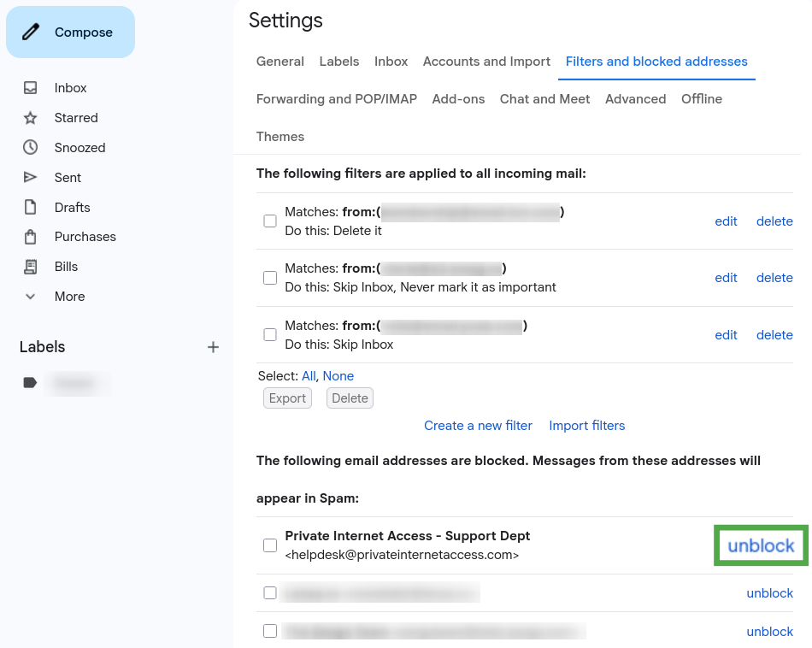Check the second blocked address checkbox
The image size is (812, 648).
tap(270, 592)
